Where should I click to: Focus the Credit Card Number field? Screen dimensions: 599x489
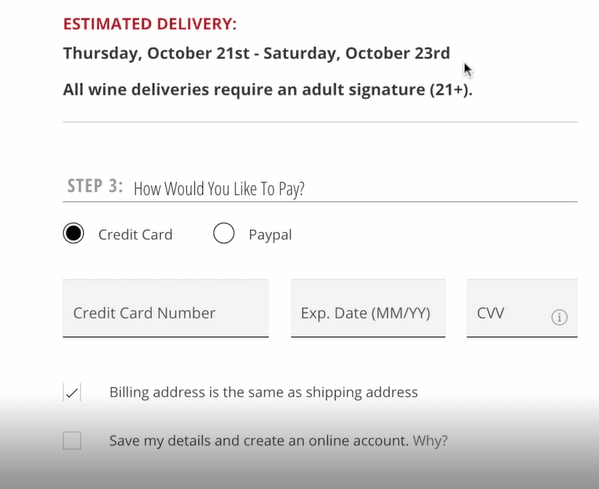[166, 308]
